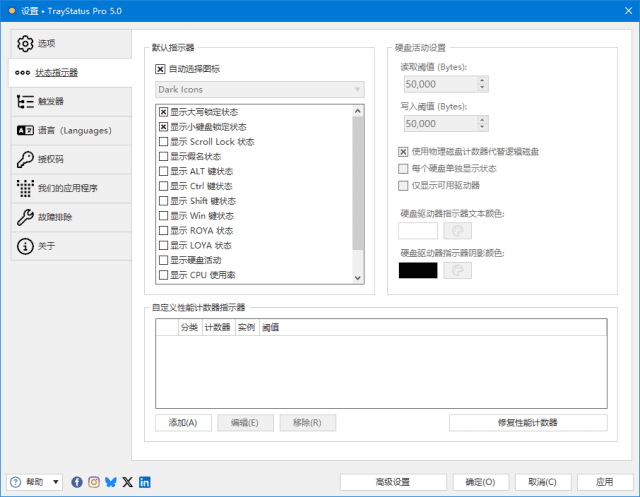The height and width of the screenshot is (497, 640).
Task: Enable 显示 Ctrl 键状态
Action: pos(163,186)
